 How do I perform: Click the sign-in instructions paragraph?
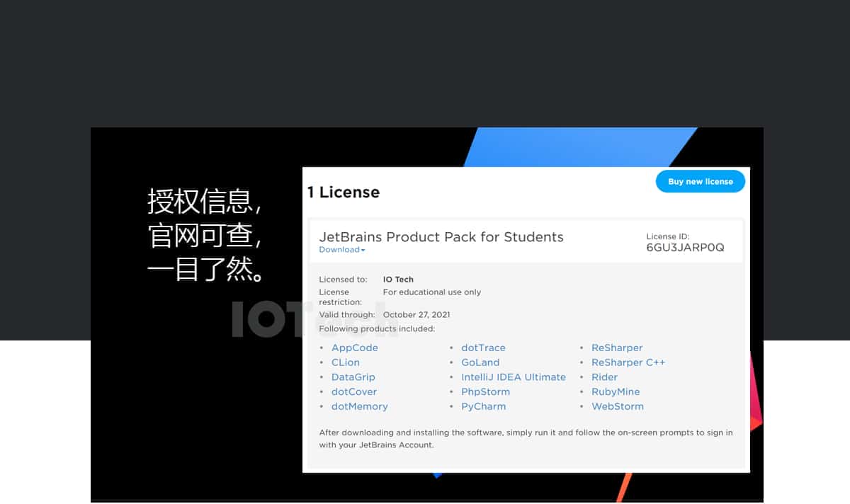[526, 439]
